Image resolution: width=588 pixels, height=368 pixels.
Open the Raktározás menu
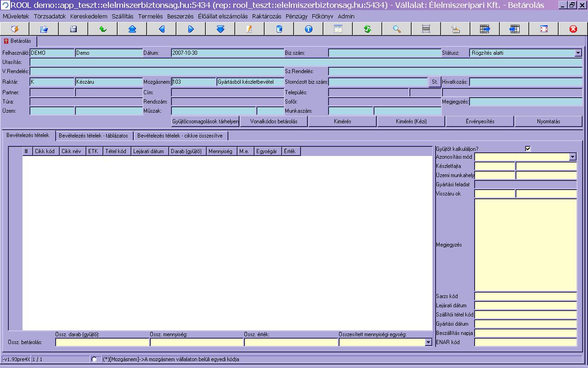tap(266, 16)
